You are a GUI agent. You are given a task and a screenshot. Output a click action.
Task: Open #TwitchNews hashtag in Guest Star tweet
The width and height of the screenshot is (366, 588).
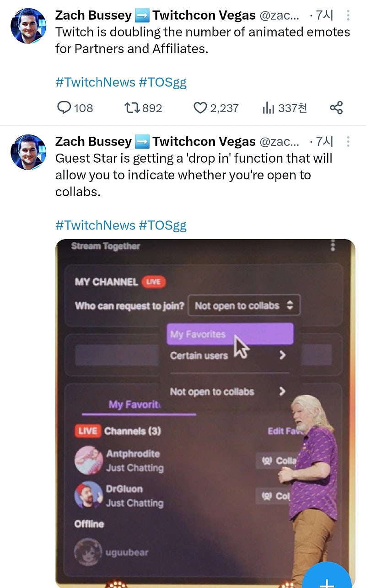point(95,225)
